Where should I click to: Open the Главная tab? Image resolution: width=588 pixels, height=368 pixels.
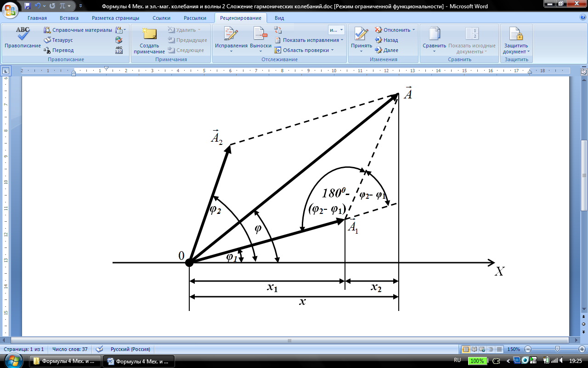pyautogui.click(x=37, y=18)
